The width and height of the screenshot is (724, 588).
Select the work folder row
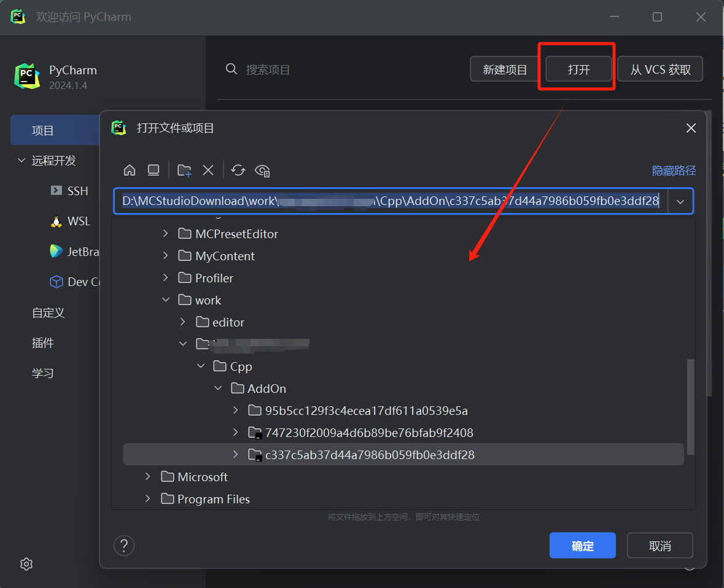[x=403, y=300]
